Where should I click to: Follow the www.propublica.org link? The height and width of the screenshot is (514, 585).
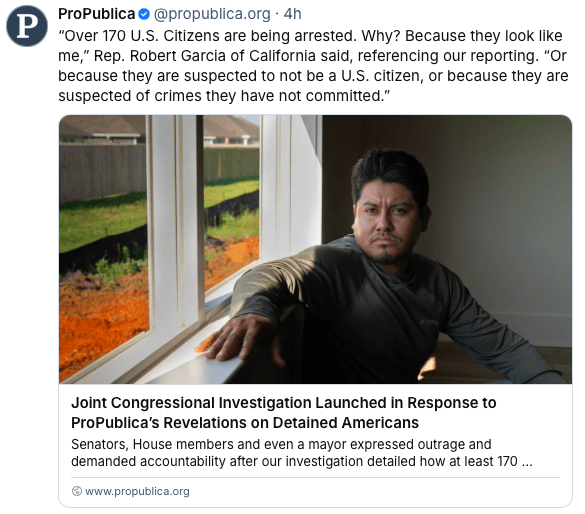coord(137,491)
